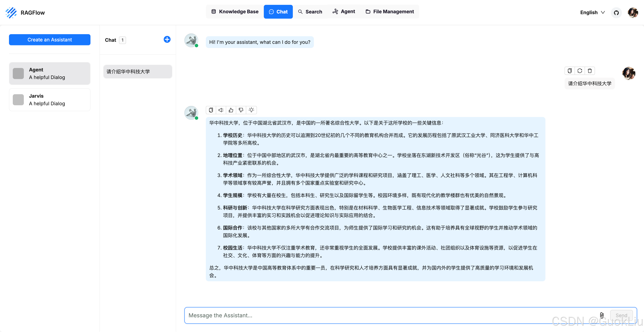Click the Agent assistant card avatar
This screenshot has width=644, height=332.
[x=18, y=74]
